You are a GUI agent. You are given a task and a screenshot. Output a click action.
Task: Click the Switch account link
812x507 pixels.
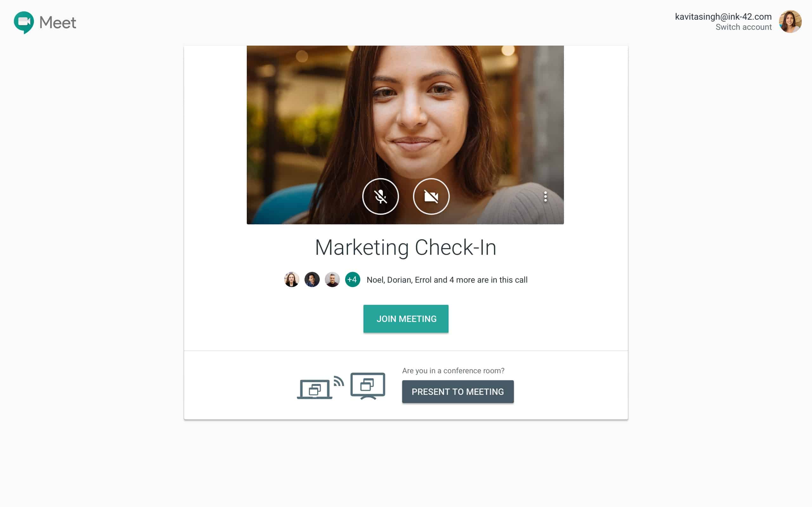point(743,27)
